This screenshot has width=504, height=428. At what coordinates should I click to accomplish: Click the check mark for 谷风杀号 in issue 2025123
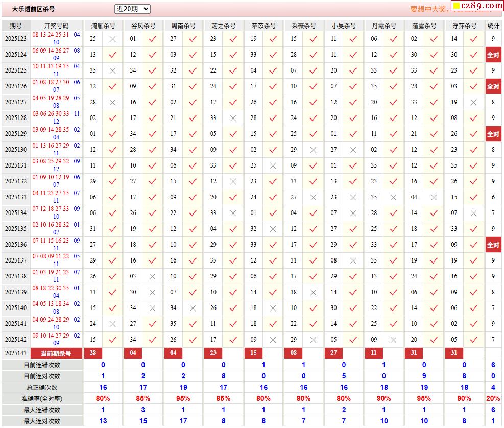tap(152, 39)
